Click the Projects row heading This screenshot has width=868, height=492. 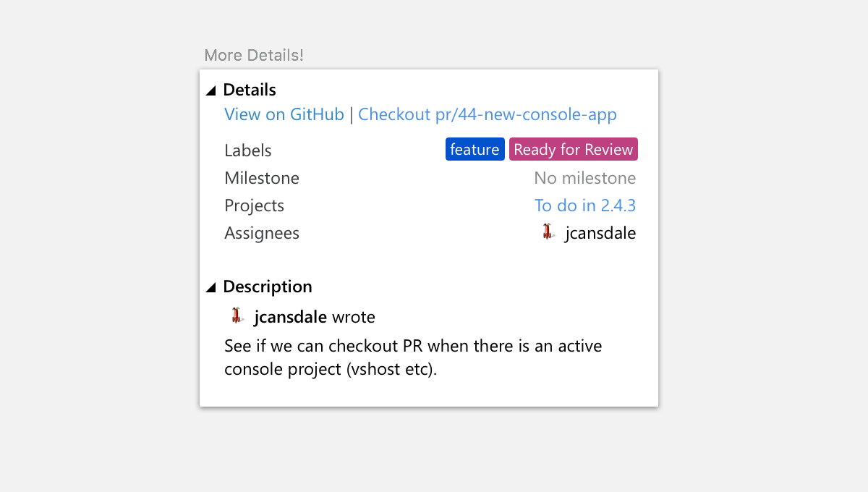[254, 205]
